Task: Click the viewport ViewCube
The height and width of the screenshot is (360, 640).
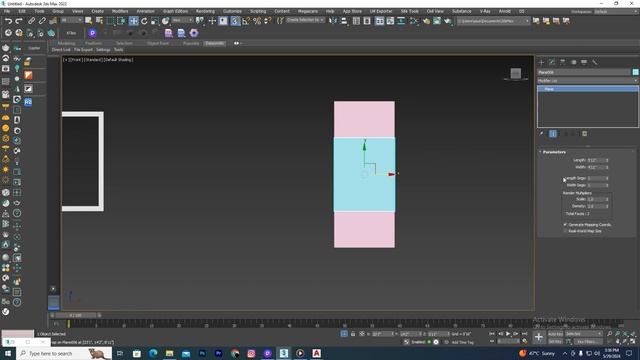Action: (x=516, y=73)
